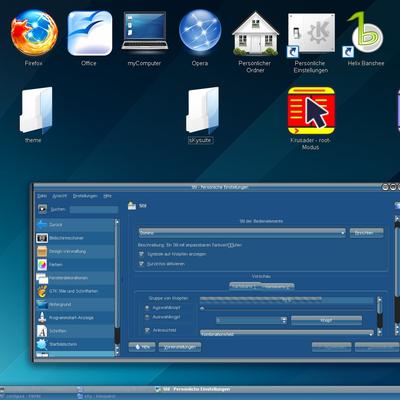Open the Ansicht menu

click(60, 196)
